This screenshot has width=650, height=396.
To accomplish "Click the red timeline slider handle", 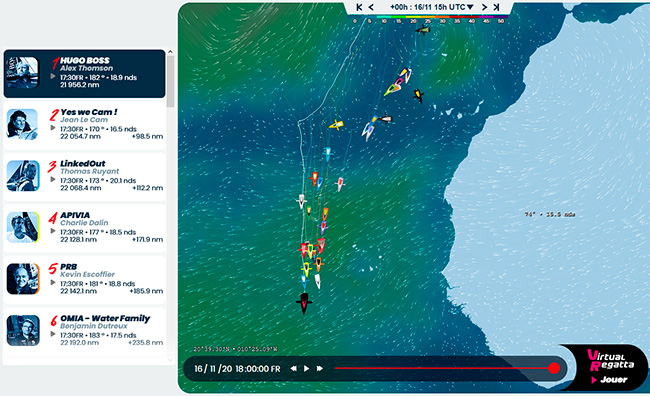I will (x=554, y=368).
